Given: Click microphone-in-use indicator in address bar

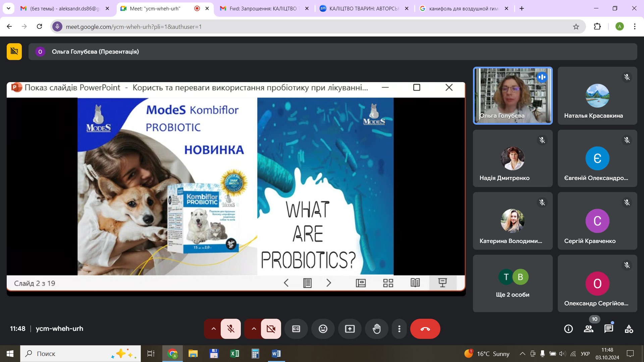Looking at the screenshot, I should tap(57, 26).
